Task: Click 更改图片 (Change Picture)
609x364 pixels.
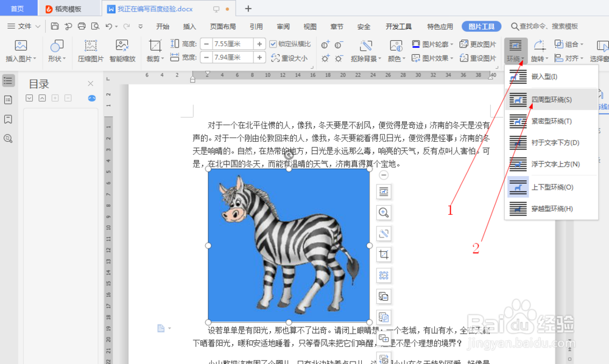Action: 477,44
